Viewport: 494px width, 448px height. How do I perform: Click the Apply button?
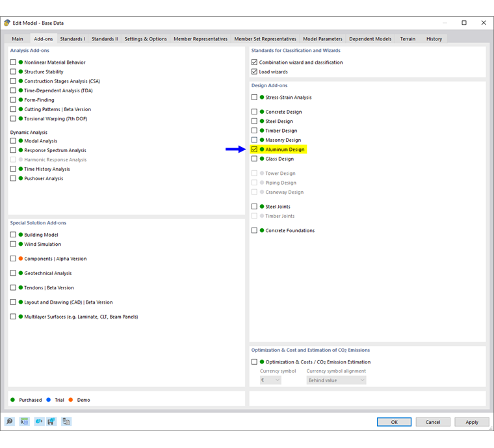tap(472, 422)
